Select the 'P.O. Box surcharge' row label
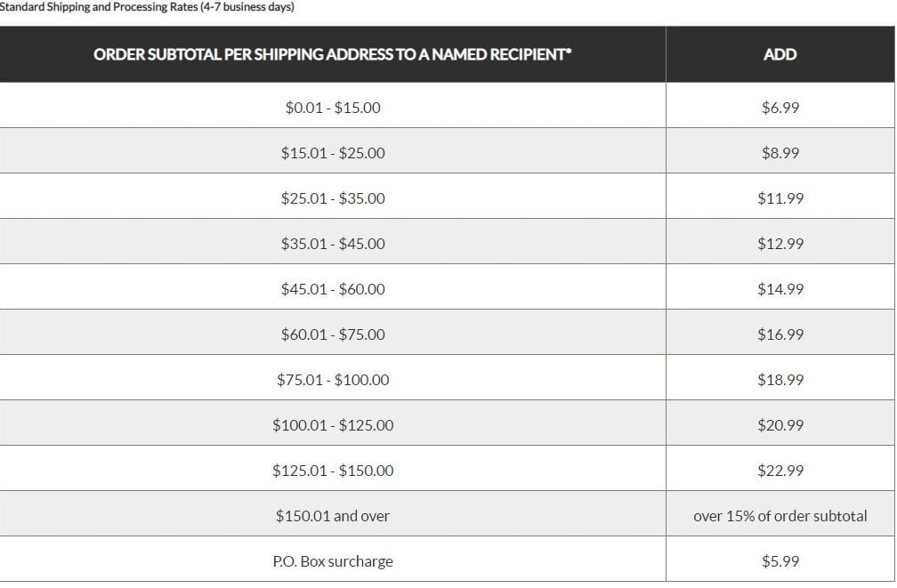This screenshot has height=588, width=897. [x=332, y=561]
